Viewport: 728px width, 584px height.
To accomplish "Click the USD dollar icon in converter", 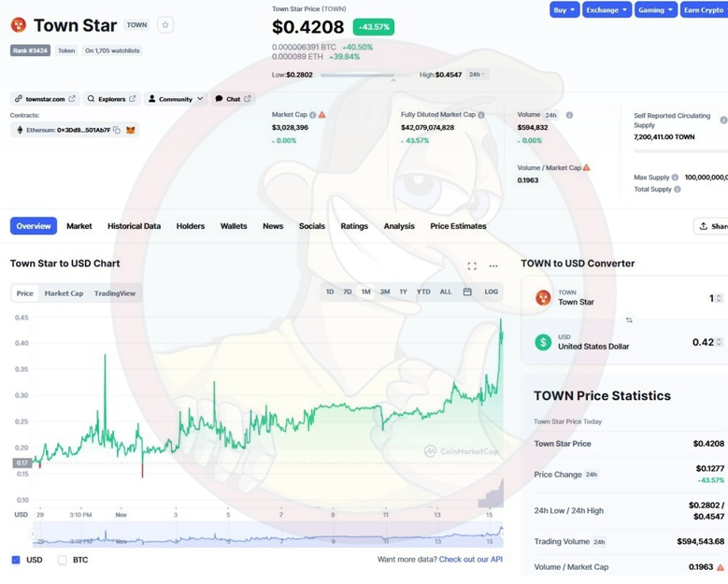I will click(543, 342).
